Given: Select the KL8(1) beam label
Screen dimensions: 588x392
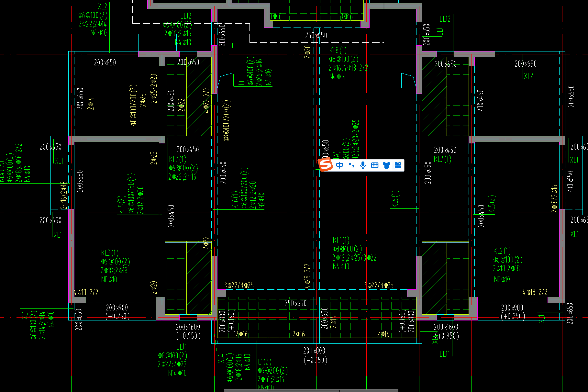Looking at the screenshot, I should point(338,50).
